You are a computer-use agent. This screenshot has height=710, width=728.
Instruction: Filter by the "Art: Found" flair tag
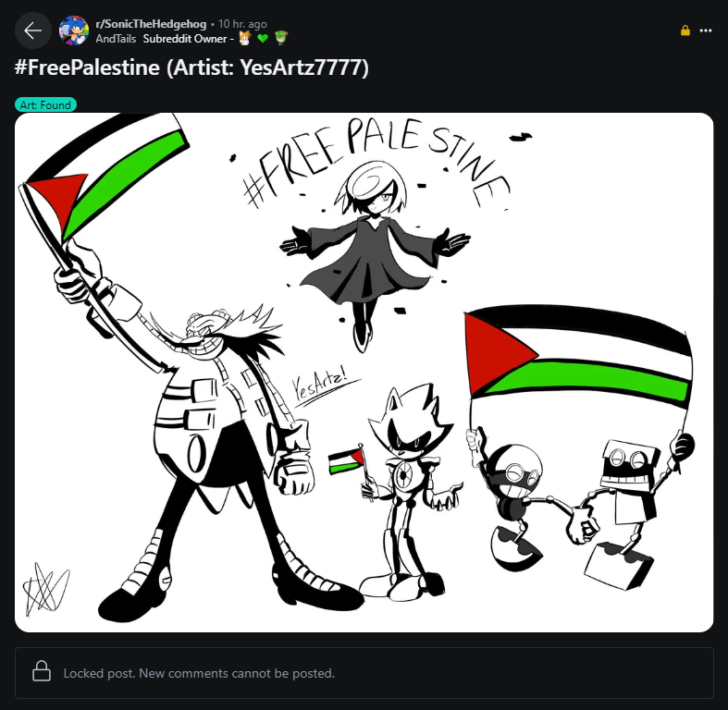click(45, 104)
